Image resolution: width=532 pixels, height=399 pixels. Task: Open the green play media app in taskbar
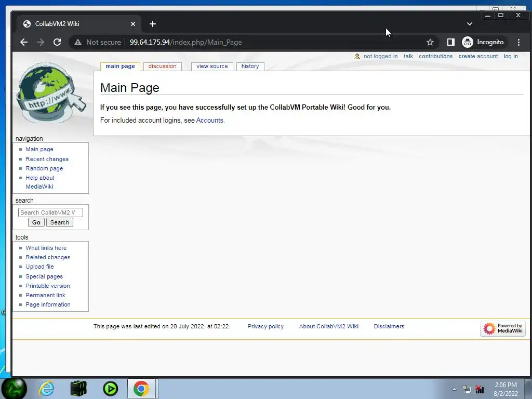click(110, 389)
